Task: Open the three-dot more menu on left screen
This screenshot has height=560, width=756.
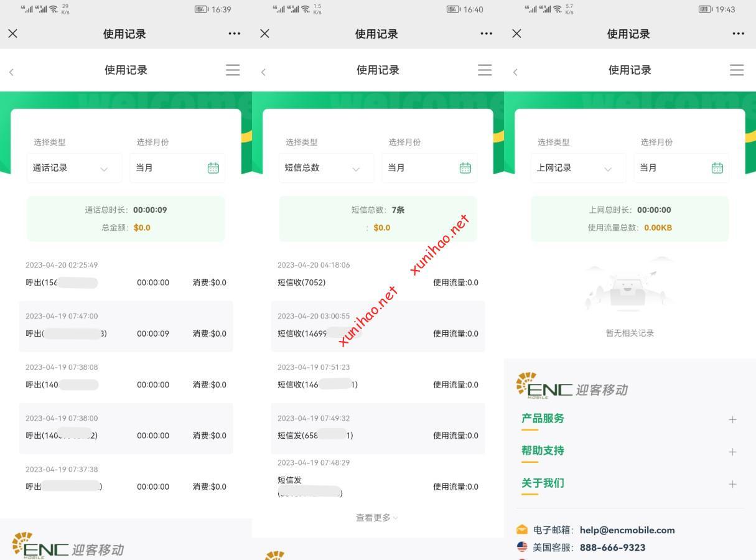Action: pyautogui.click(x=234, y=34)
